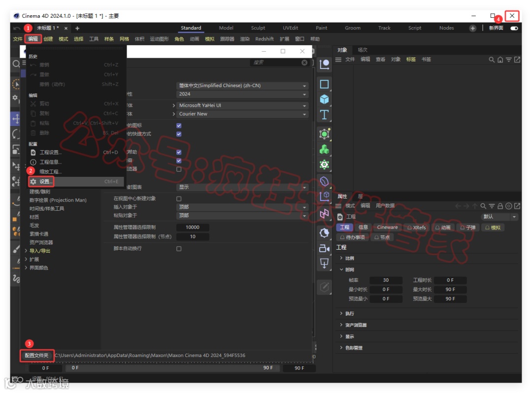The width and height of the screenshot is (532, 393).
Task: Switch to the Sculpt layout tab
Action: click(x=258, y=28)
